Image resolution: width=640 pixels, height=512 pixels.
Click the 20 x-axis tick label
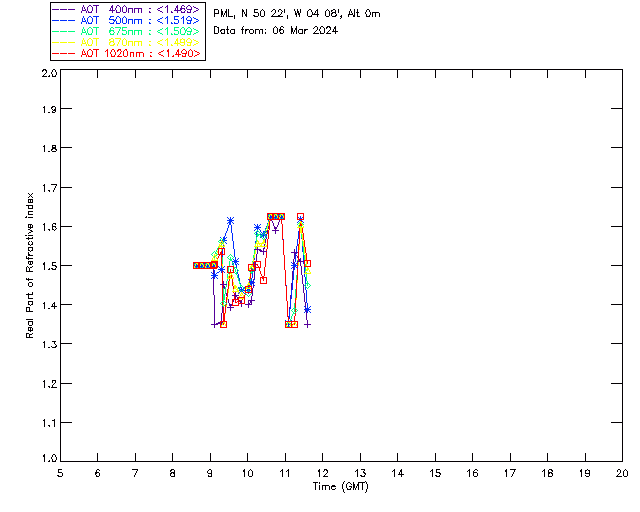click(x=622, y=473)
